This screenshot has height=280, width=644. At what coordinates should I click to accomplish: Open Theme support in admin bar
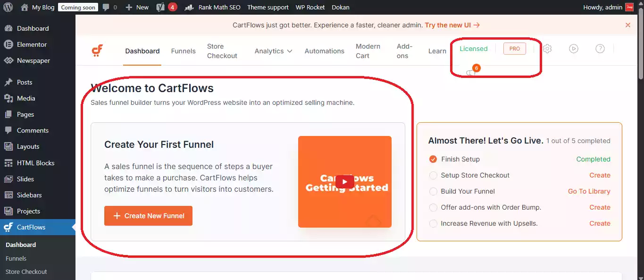click(x=268, y=7)
